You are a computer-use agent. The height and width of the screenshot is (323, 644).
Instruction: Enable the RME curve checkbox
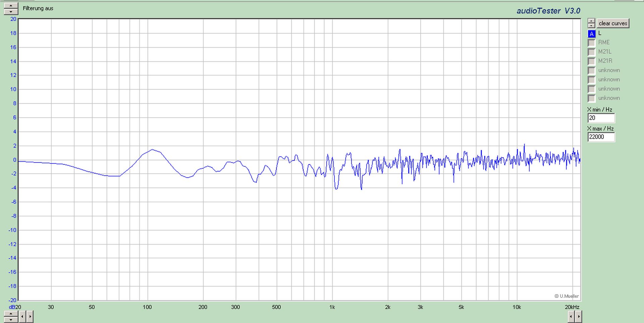click(592, 43)
